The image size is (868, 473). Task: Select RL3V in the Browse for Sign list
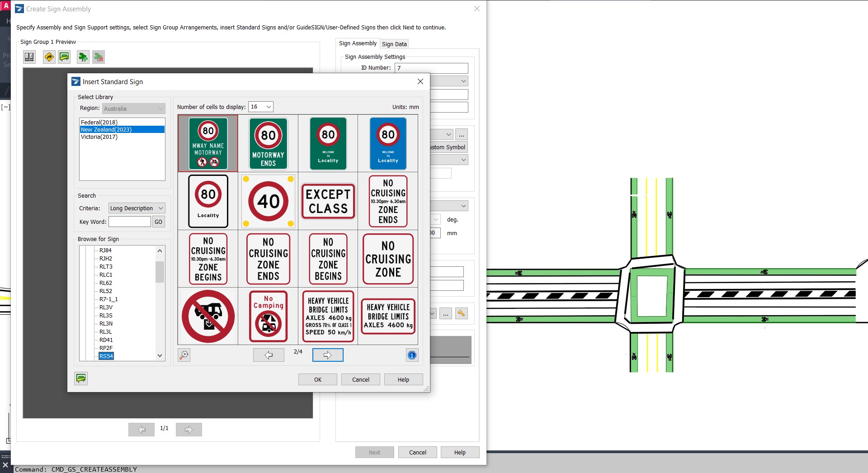[105, 307]
